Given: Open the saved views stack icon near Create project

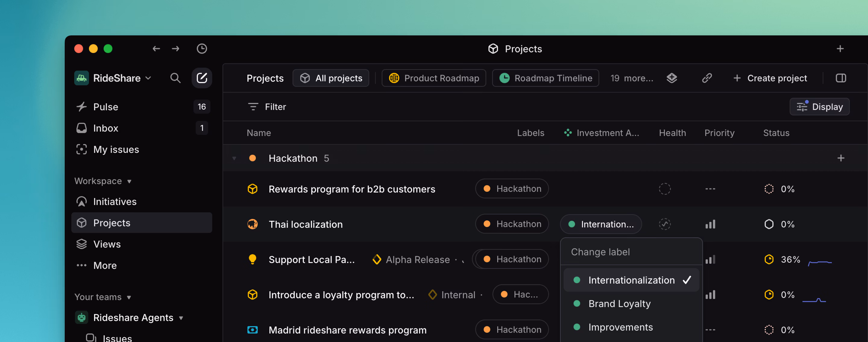Looking at the screenshot, I should tap(671, 78).
